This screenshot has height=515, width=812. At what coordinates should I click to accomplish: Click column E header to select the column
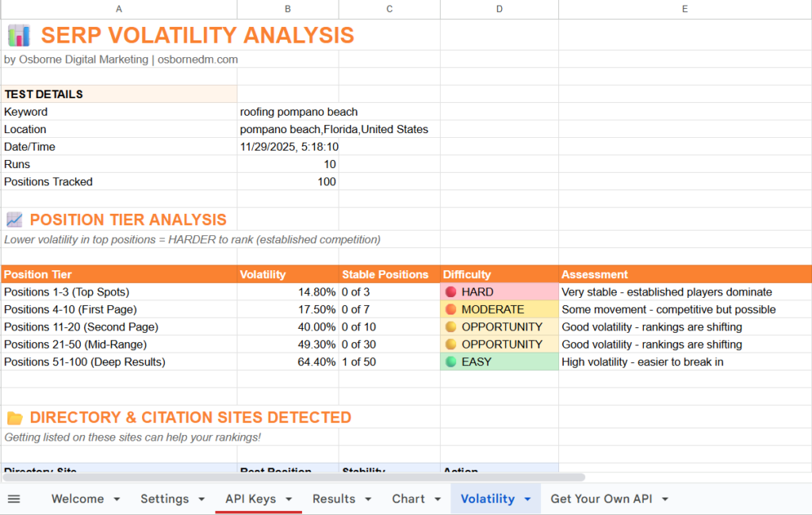[x=684, y=9]
